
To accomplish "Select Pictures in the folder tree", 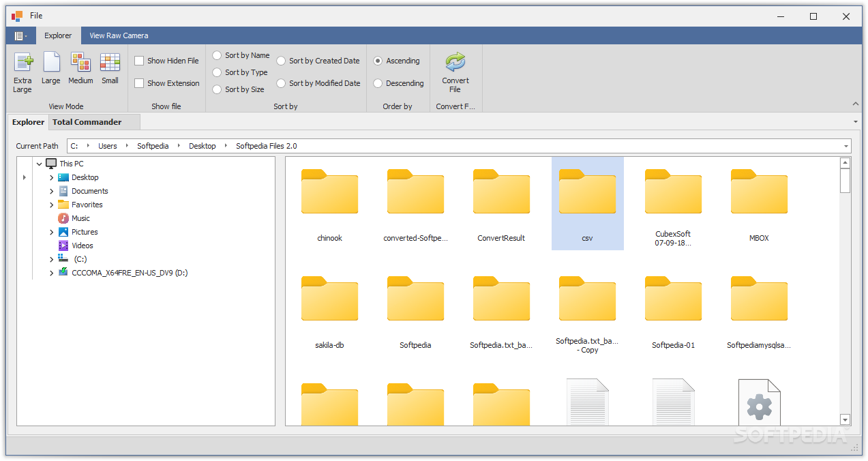I will tap(85, 232).
